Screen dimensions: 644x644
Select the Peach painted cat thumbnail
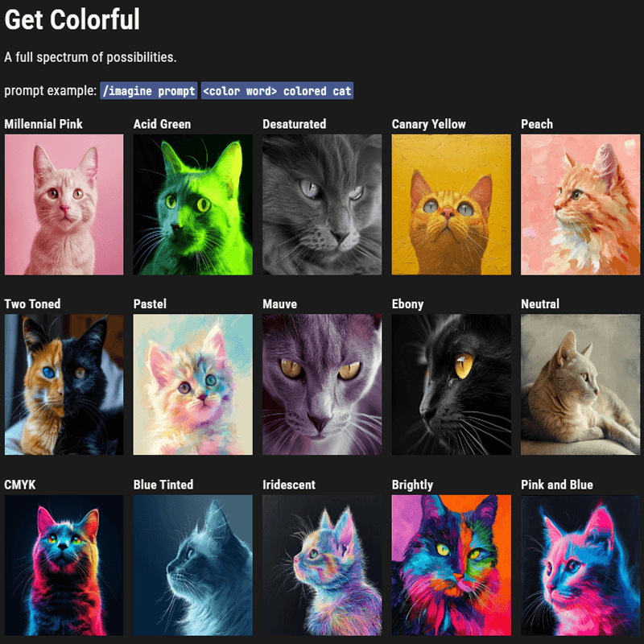click(580, 204)
